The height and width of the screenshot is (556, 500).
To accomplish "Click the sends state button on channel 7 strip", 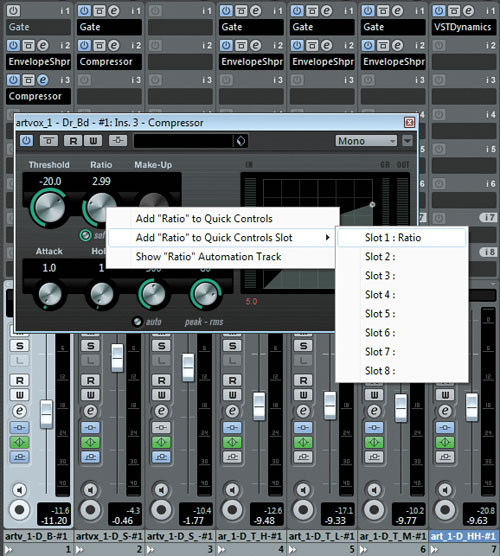I will tap(445, 457).
